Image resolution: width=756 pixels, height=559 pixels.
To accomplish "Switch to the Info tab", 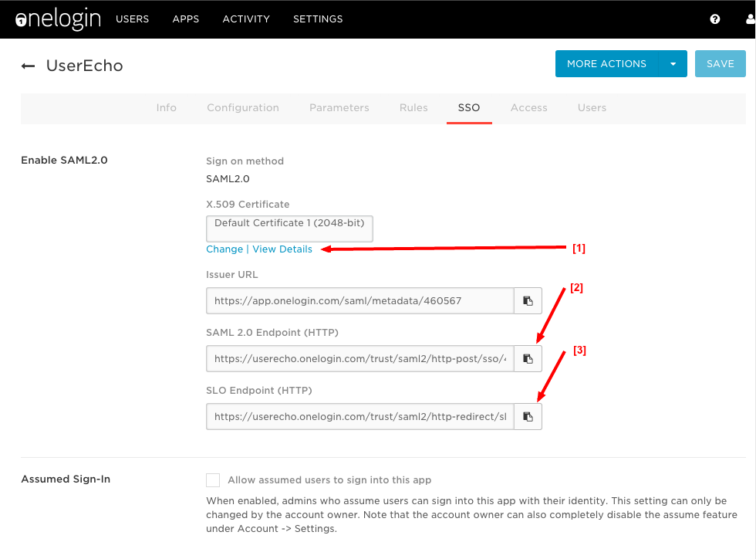I will 167,107.
